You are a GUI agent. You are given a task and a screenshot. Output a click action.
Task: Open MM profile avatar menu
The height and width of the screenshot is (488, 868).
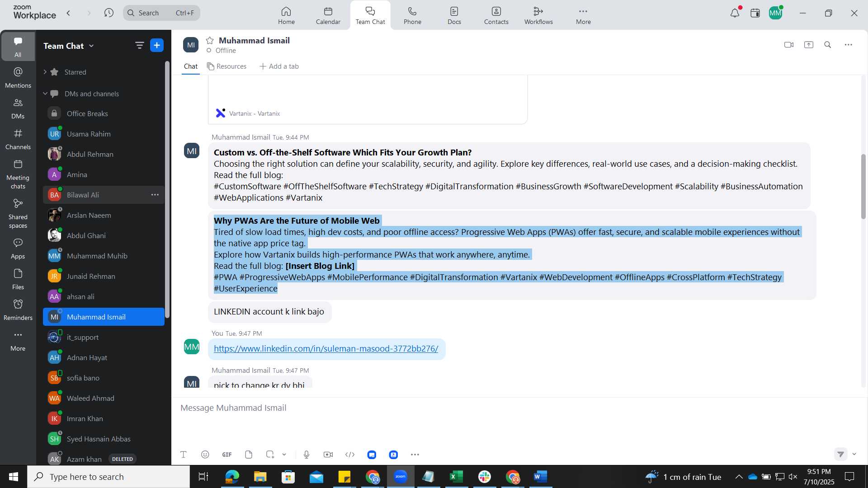775,13
